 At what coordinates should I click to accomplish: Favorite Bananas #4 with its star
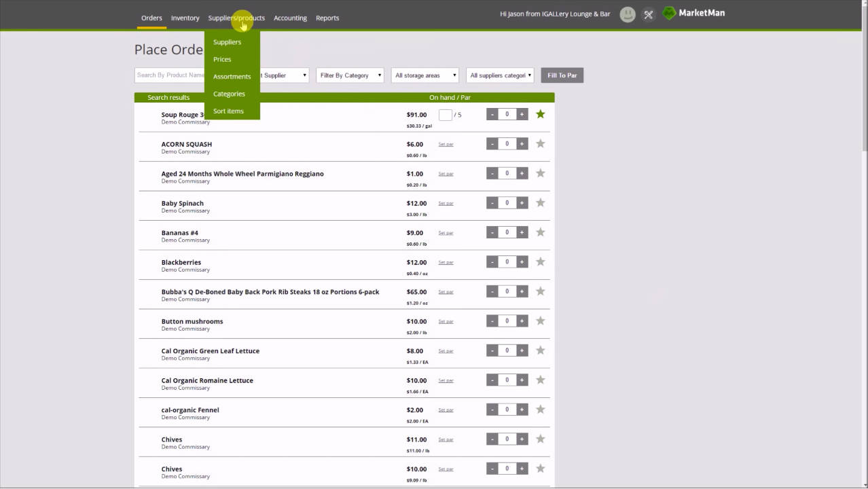pyautogui.click(x=540, y=232)
